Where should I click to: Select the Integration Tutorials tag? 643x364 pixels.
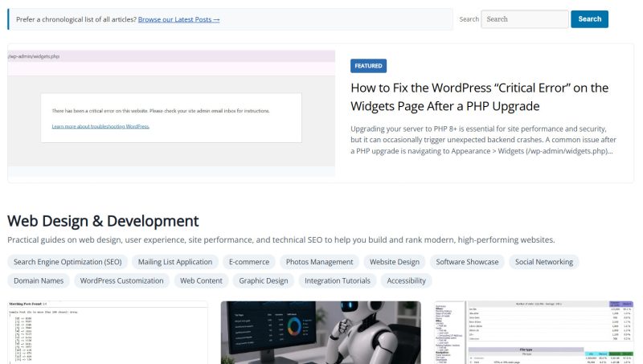tap(337, 280)
